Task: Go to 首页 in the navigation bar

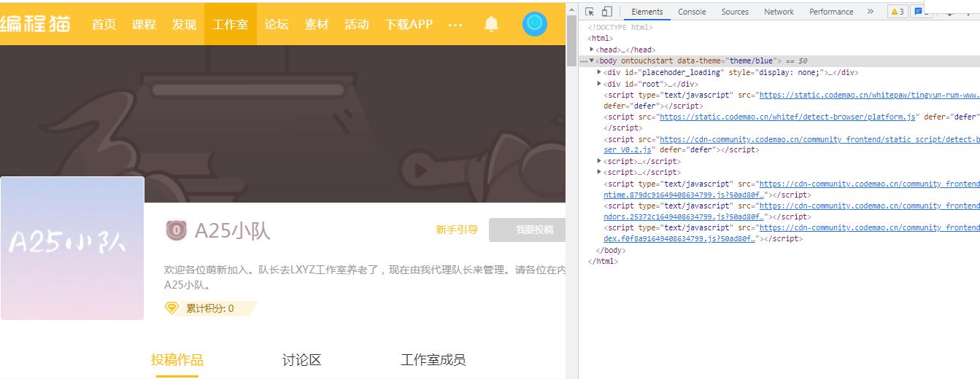Action: coord(104,24)
